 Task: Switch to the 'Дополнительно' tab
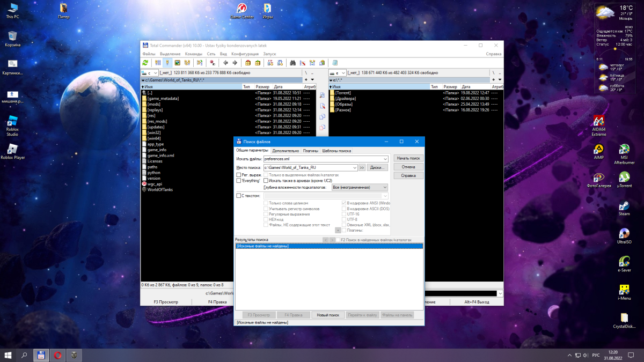point(285,151)
